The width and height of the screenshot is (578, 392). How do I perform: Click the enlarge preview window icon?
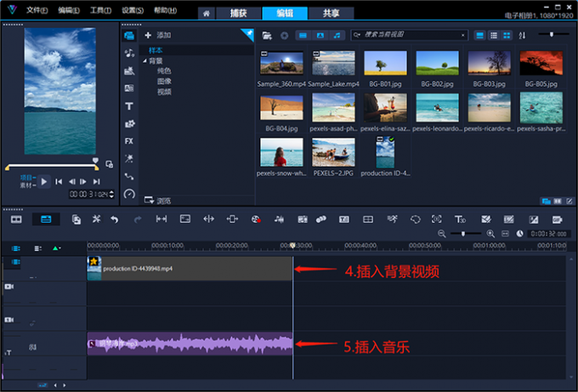[x=109, y=164]
